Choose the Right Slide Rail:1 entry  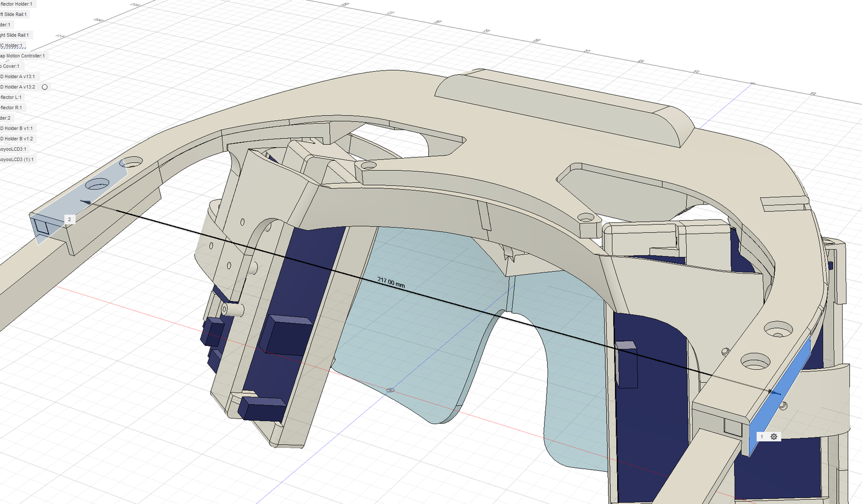pos(14,35)
